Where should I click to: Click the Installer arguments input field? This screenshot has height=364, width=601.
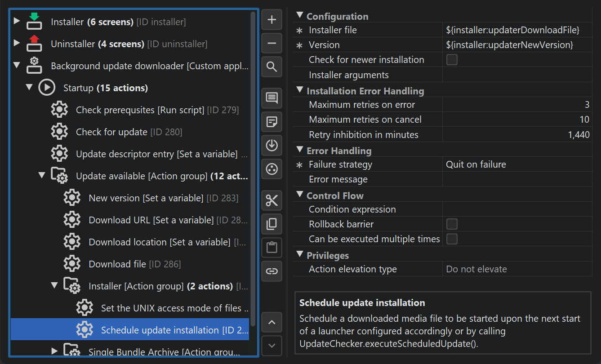(x=517, y=75)
